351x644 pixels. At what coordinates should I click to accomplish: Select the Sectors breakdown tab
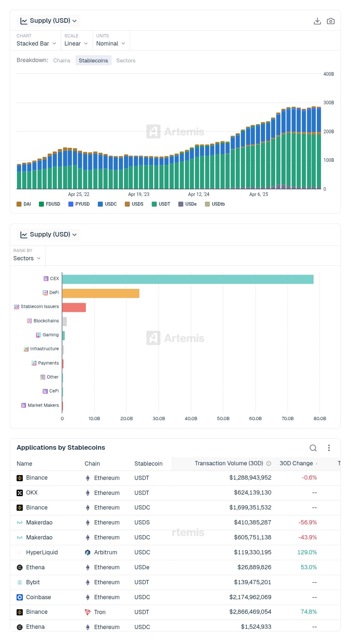pyautogui.click(x=126, y=60)
